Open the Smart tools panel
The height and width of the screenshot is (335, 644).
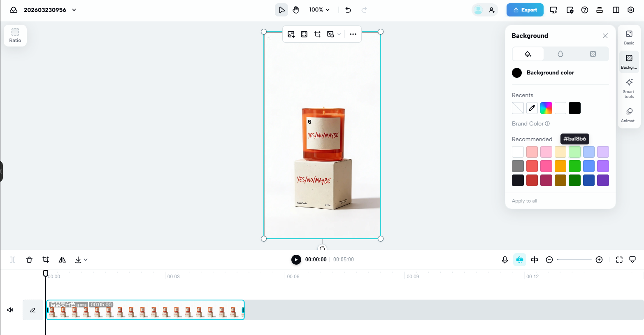click(x=629, y=88)
